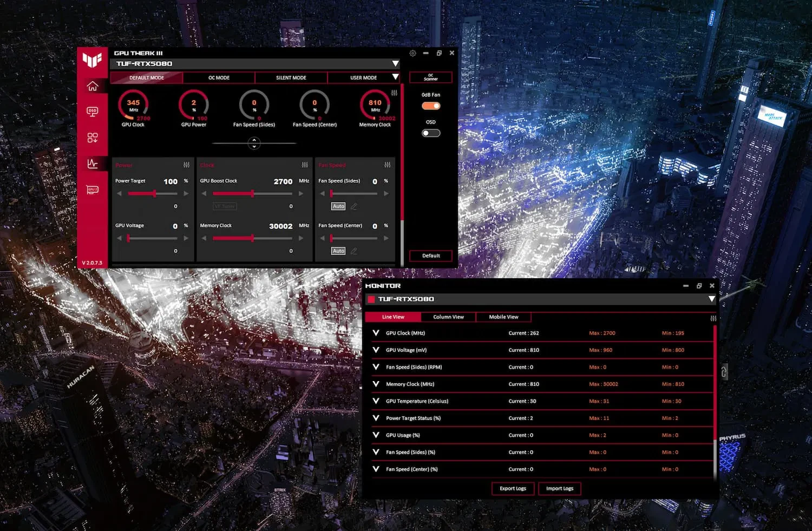Set Fan Speed (Sides) to Auto
The height and width of the screenshot is (531, 812).
(x=338, y=206)
